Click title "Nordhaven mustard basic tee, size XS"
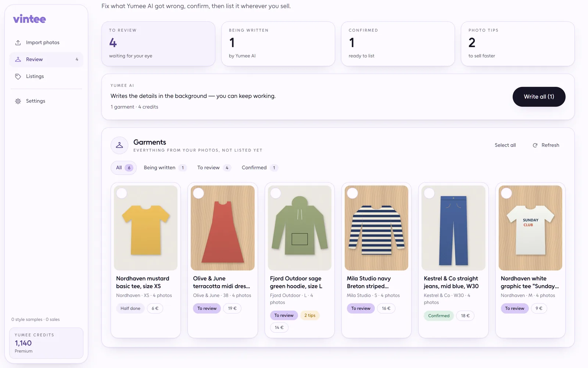This screenshot has height=368, width=588. tap(143, 282)
